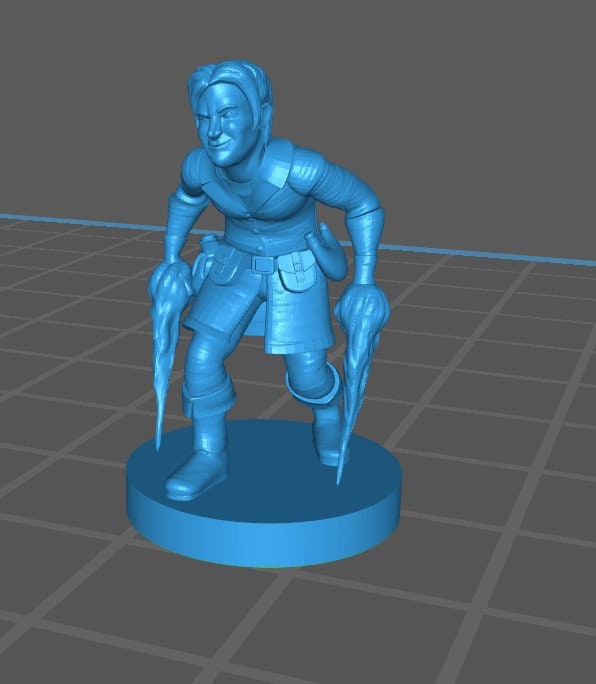Select the blue figurine's head

(x=230, y=114)
